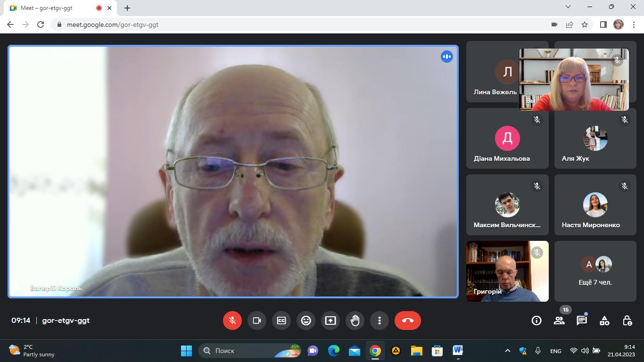Switch ENG input language

(555, 351)
